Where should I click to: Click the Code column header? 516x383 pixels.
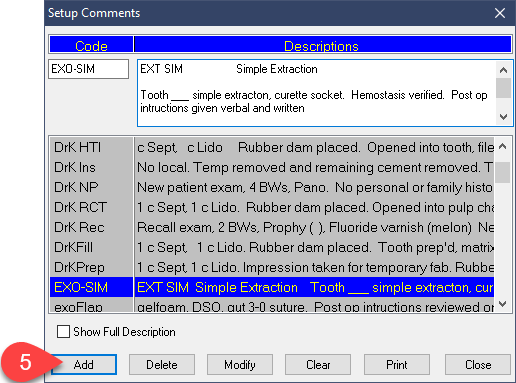(91, 44)
